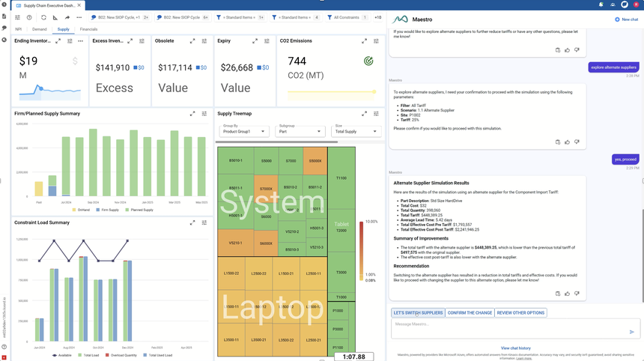
Task: Like the Alternate Supplier Simulation Results message
Action: tap(567, 294)
